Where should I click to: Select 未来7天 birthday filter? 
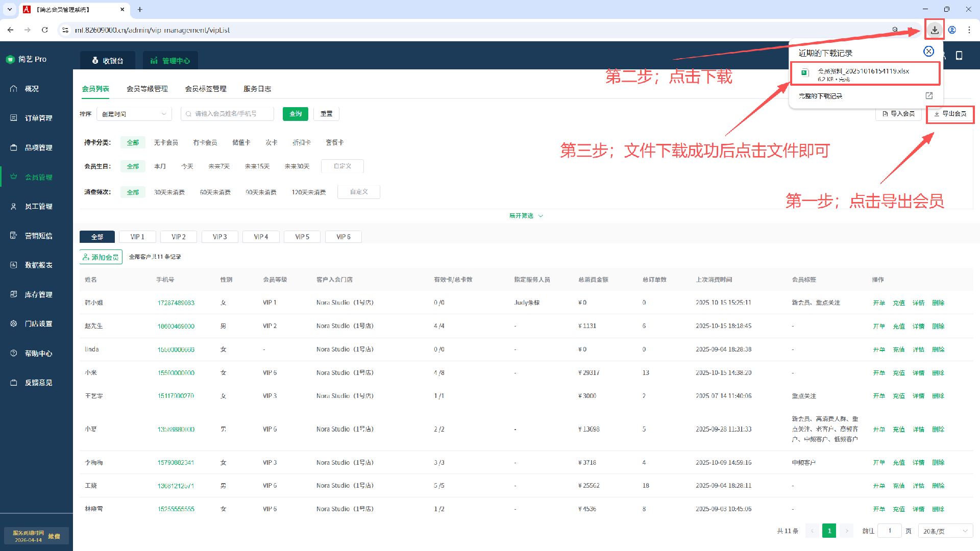(x=218, y=166)
